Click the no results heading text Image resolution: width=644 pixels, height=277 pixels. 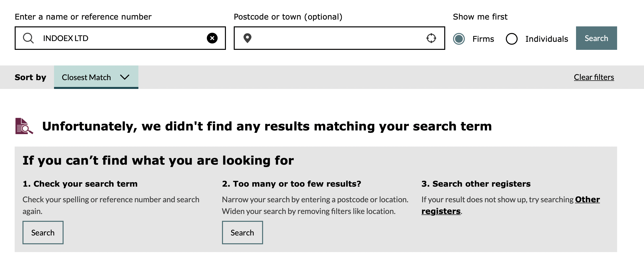[267, 126]
